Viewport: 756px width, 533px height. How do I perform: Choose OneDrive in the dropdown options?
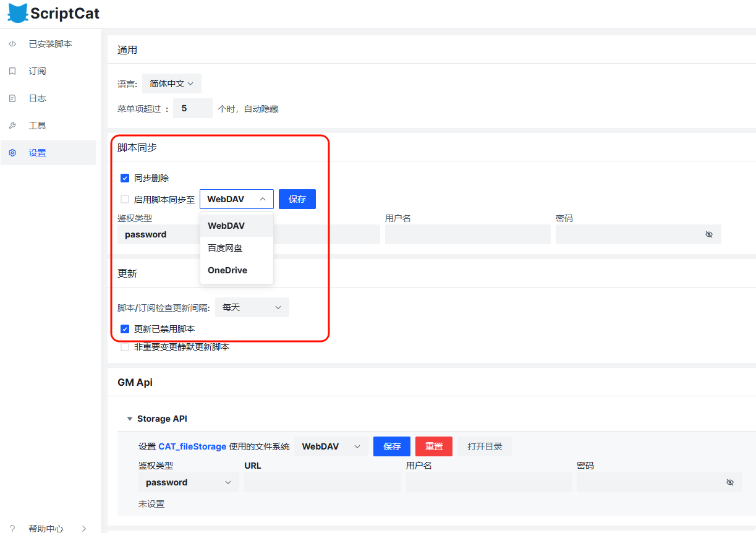[x=227, y=270]
